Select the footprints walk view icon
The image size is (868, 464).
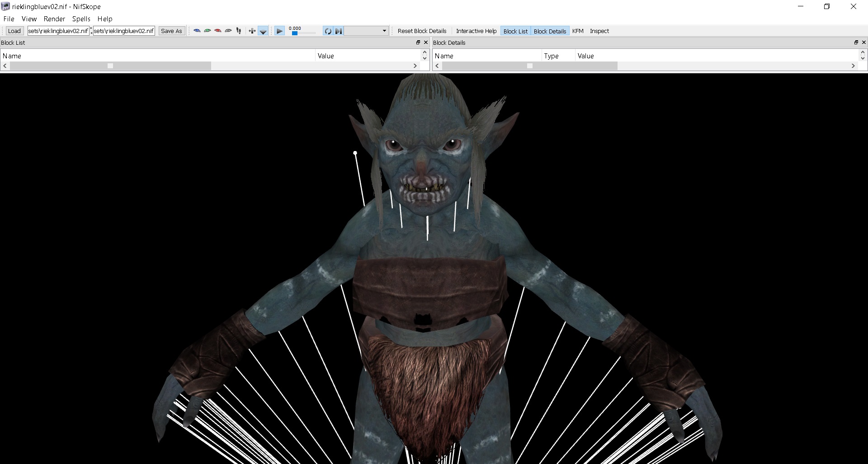pyautogui.click(x=239, y=31)
